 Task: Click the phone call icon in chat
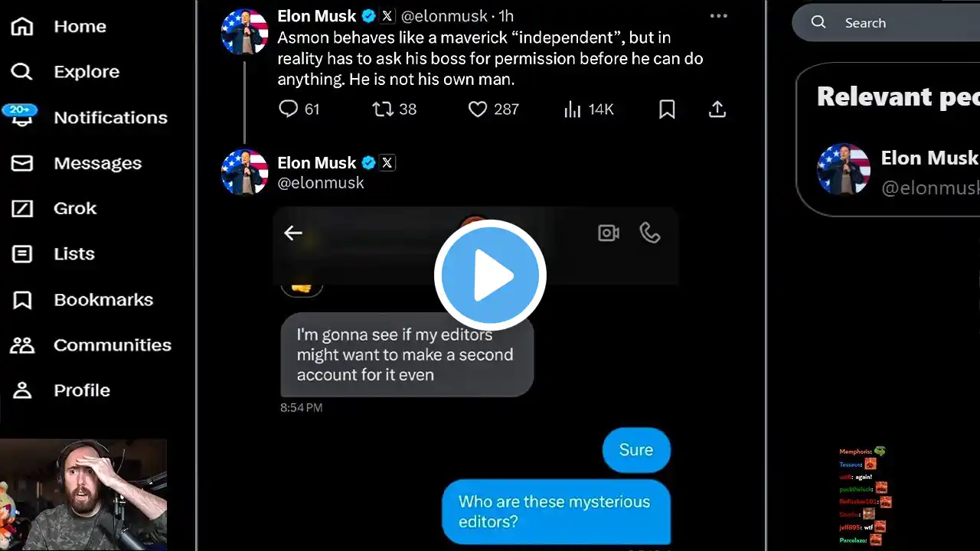(650, 233)
